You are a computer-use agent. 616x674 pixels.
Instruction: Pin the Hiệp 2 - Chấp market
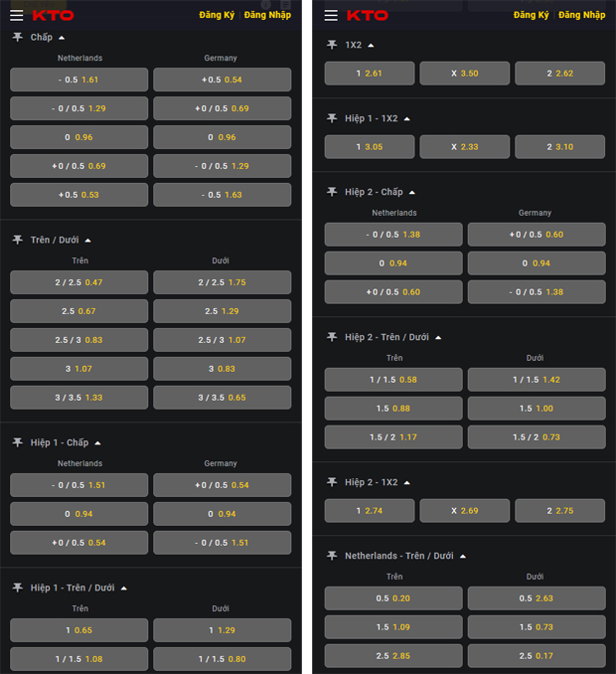pos(332,192)
